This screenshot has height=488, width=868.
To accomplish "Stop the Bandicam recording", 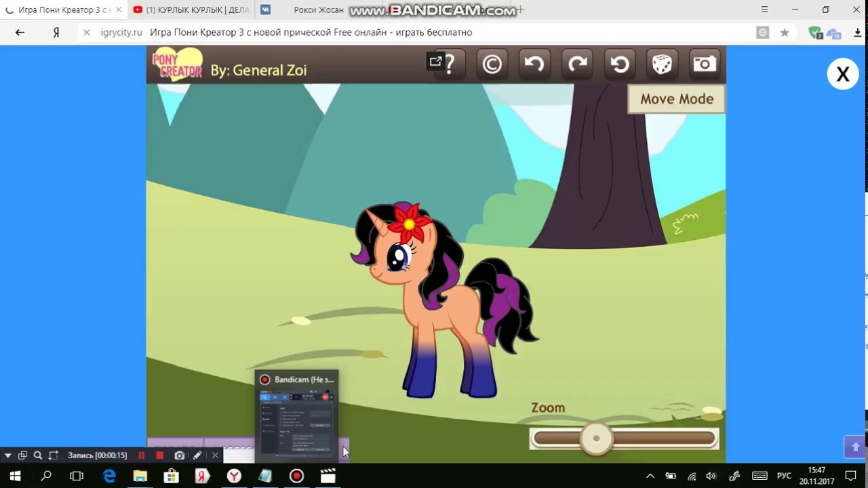I will point(160,455).
